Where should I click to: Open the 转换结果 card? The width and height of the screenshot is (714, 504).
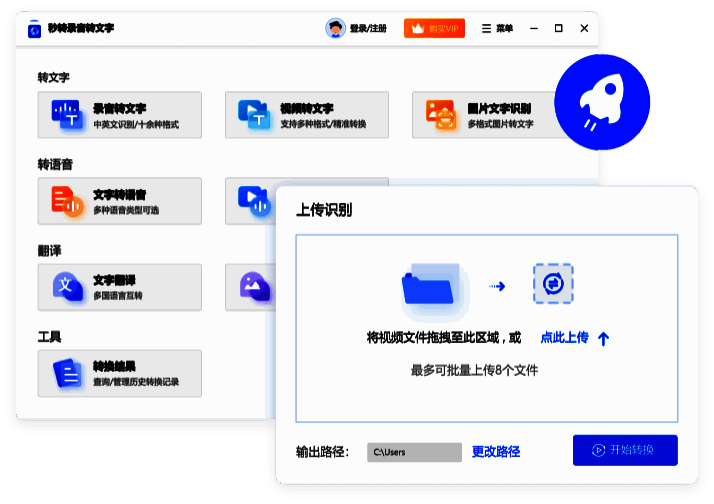[120, 373]
